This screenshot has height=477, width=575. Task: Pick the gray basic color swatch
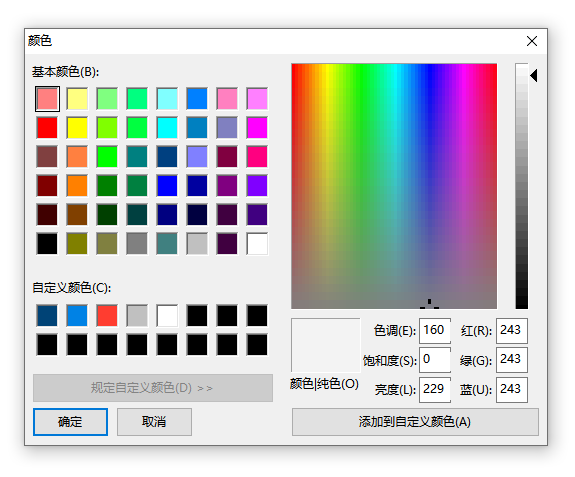[137, 243]
